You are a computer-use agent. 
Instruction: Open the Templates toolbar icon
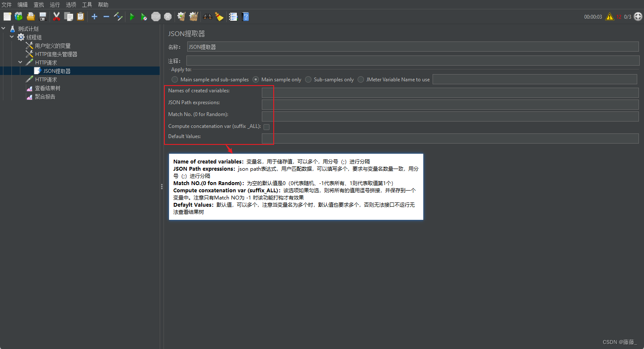point(19,17)
